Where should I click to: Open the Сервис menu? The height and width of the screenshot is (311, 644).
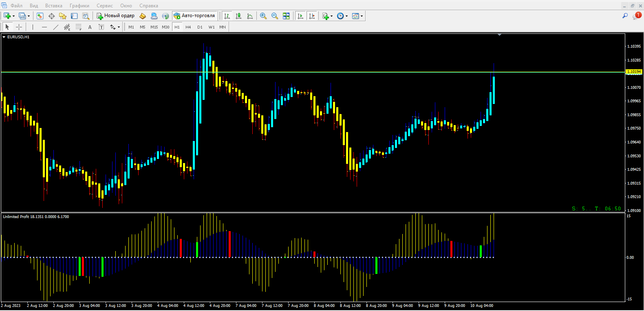click(105, 6)
